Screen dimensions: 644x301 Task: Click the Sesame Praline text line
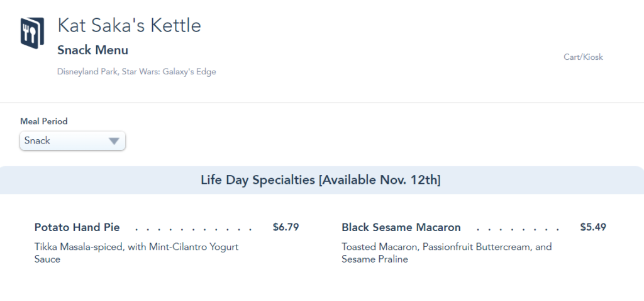tap(375, 259)
